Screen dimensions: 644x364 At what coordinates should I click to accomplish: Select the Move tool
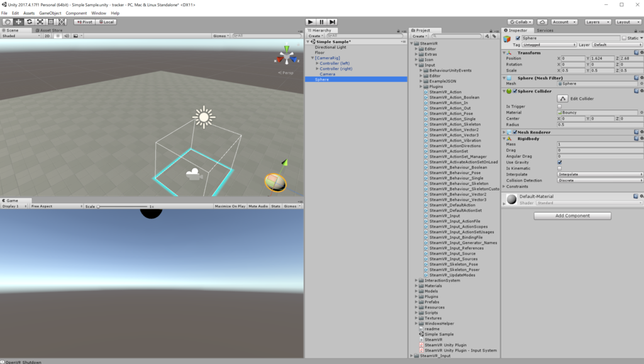[x=18, y=22]
